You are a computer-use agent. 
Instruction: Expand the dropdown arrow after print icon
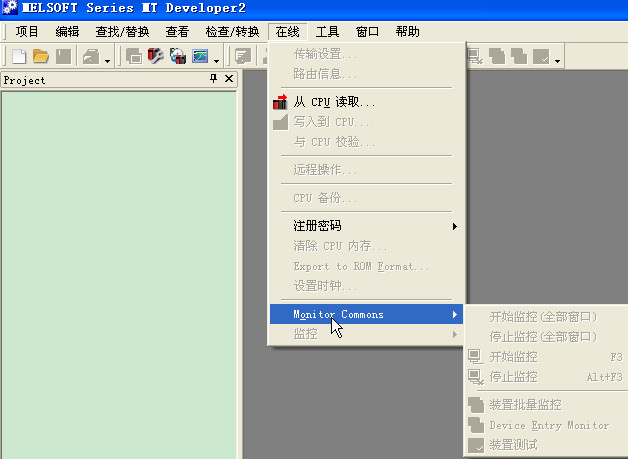tap(107, 60)
